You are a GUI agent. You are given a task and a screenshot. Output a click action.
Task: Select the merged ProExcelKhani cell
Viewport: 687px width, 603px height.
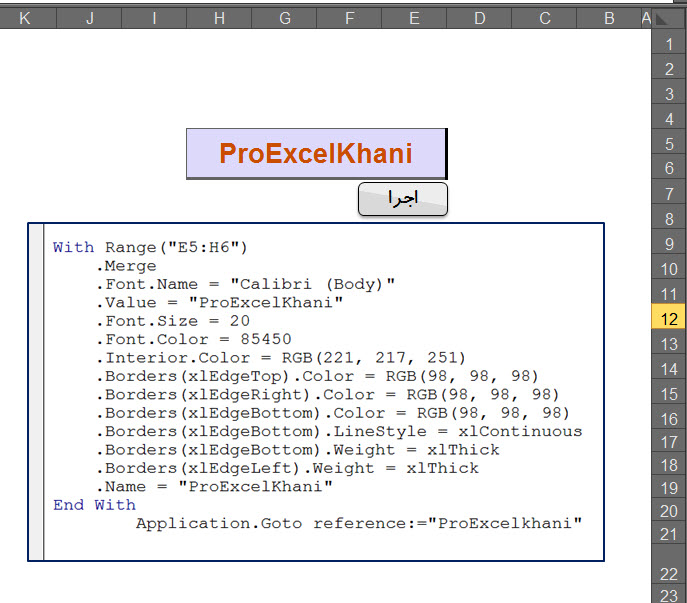click(316, 153)
